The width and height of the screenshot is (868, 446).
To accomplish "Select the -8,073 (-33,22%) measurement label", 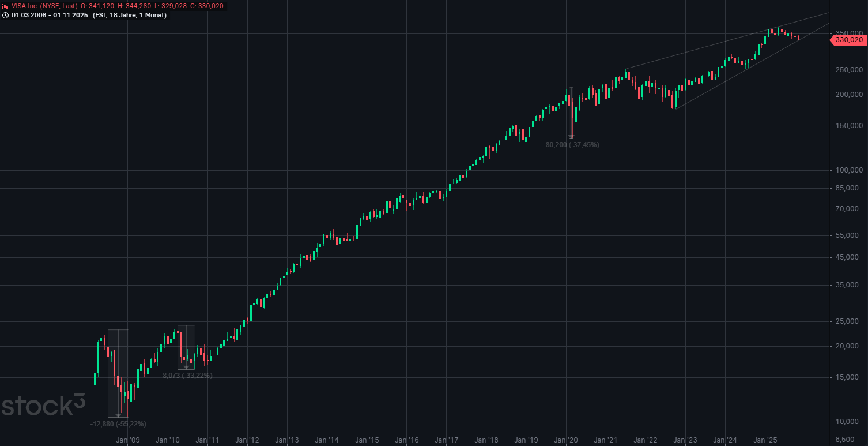I will point(186,376).
